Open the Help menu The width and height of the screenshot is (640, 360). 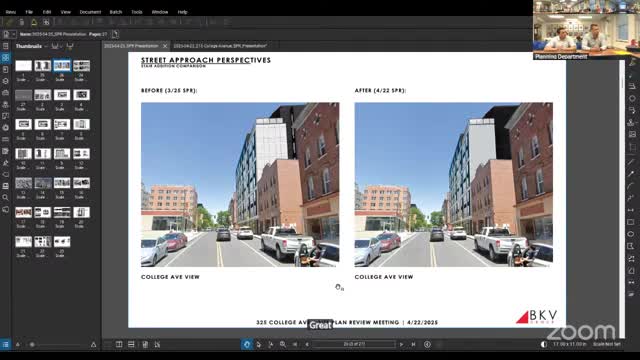[x=182, y=12]
